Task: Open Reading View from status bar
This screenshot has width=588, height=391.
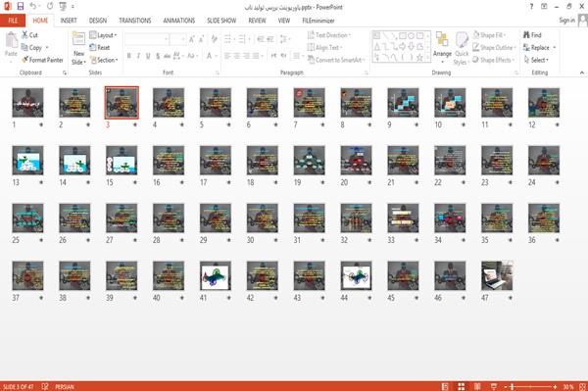Action: point(477,386)
